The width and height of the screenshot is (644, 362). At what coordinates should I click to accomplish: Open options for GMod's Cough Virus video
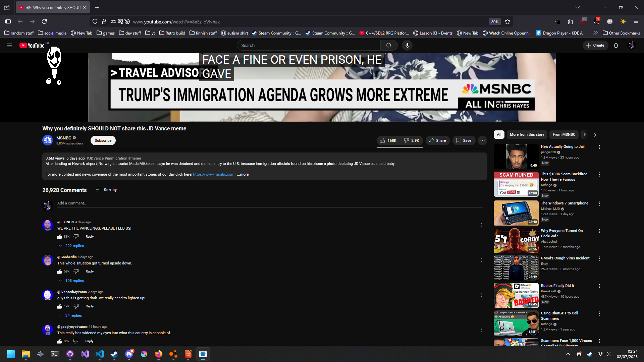[599, 259]
